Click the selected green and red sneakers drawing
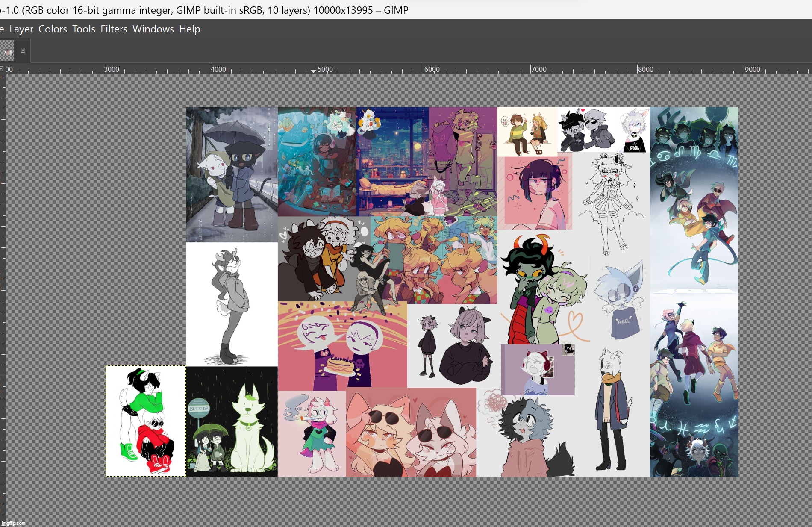812x527 pixels. pyautogui.click(x=146, y=421)
